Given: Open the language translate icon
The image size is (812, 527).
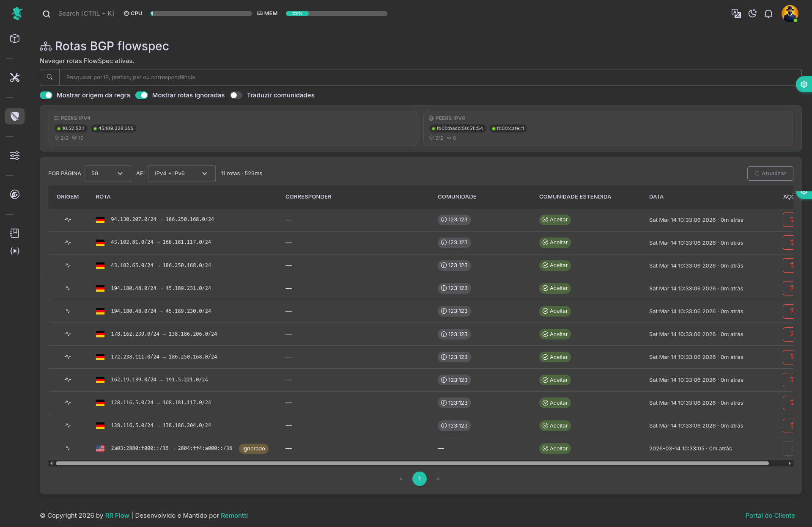Looking at the screenshot, I should click(x=736, y=14).
